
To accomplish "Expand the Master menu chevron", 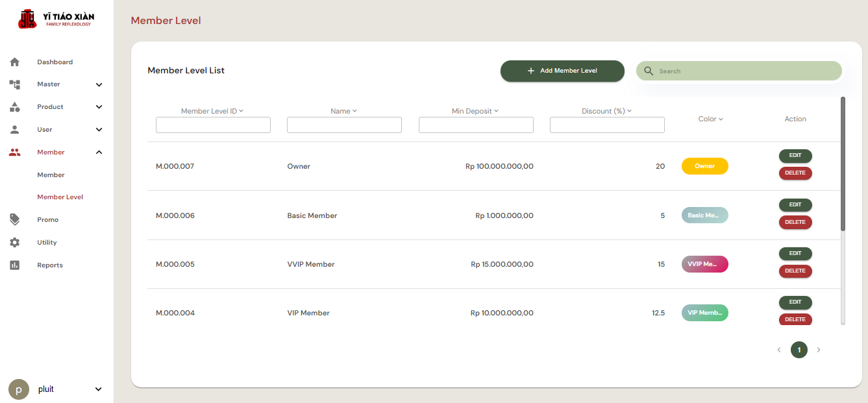I will tap(99, 84).
